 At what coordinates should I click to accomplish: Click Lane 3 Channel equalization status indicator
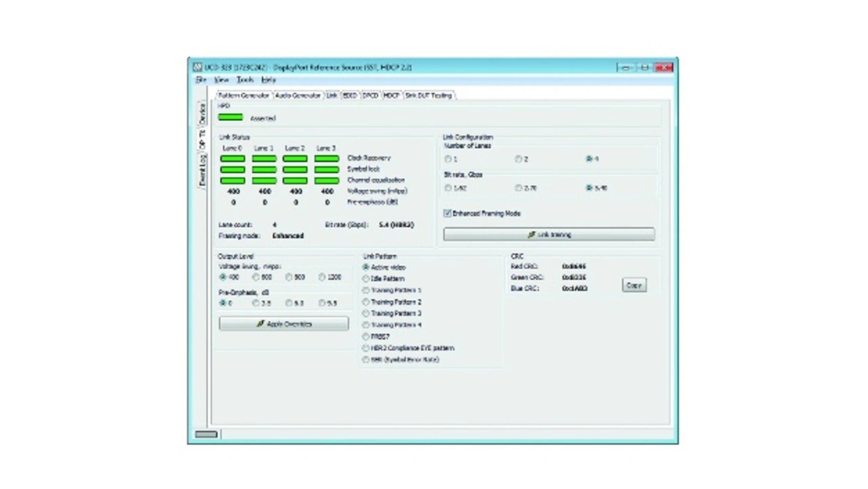327,180
